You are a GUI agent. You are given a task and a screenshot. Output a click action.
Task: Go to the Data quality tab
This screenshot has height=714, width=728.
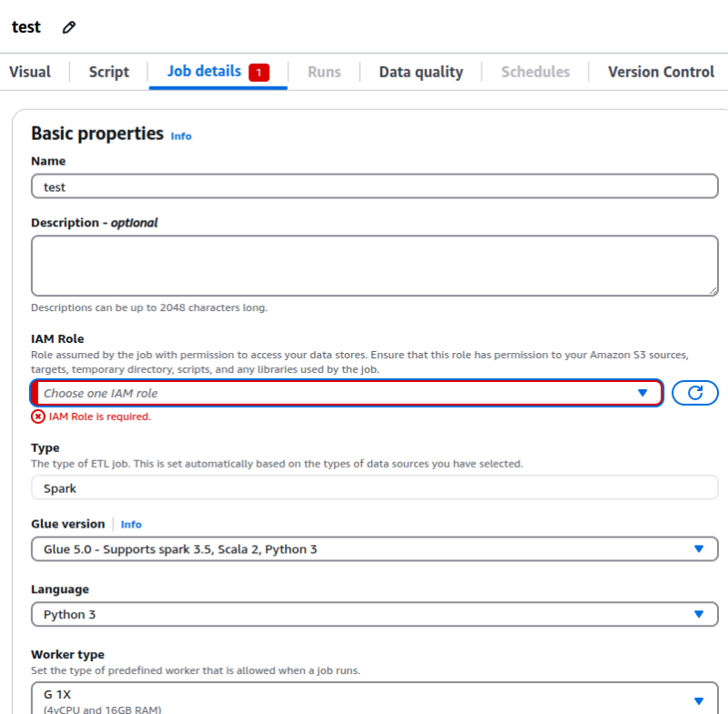(x=420, y=72)
